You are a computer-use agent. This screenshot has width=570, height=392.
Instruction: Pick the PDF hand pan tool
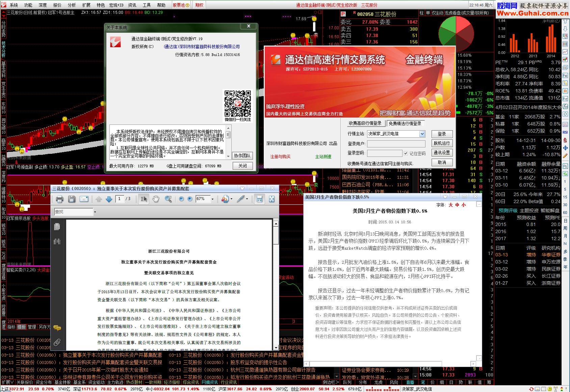pyautogui.click(x=156, y=199)
